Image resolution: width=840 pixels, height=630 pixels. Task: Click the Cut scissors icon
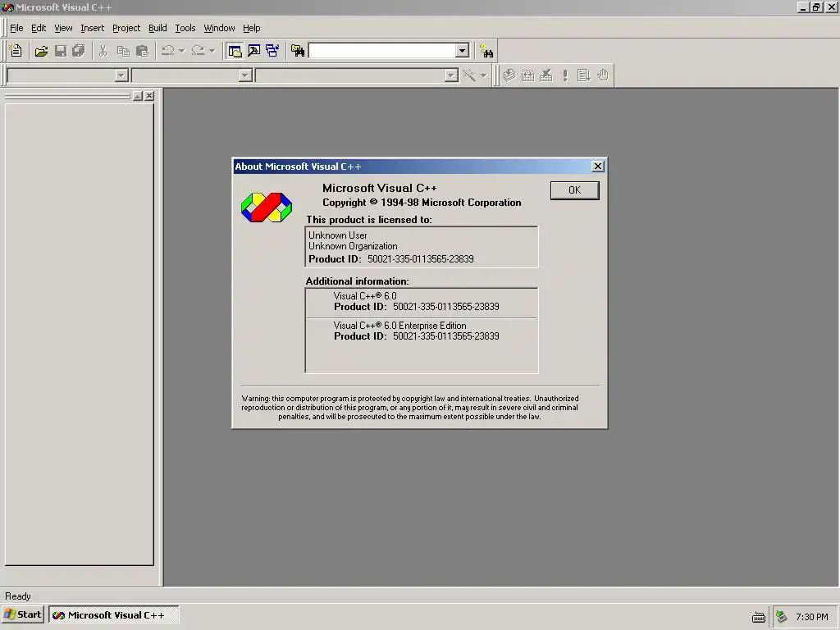click(x=103, y=51)
